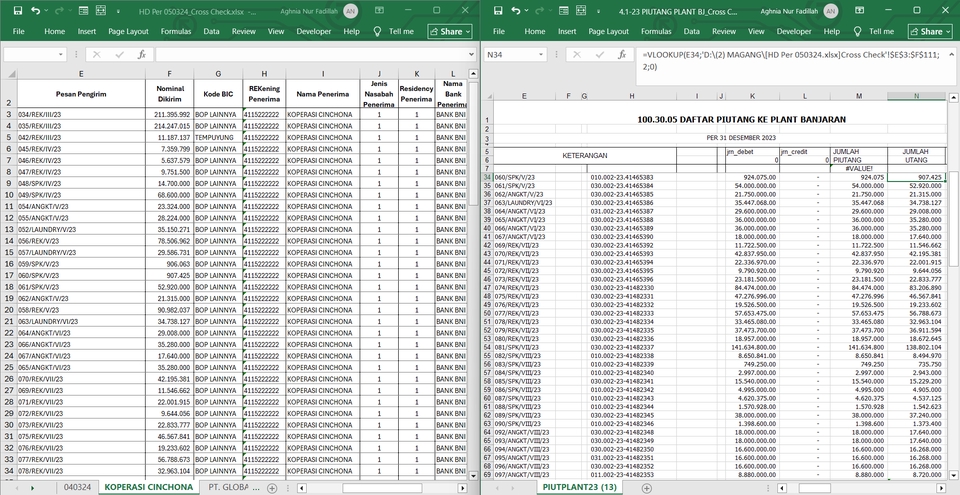960x495 pixels.
Task: Click the formula Cancel X icon in the HD Per 050324 window
Action: [97, 55]
